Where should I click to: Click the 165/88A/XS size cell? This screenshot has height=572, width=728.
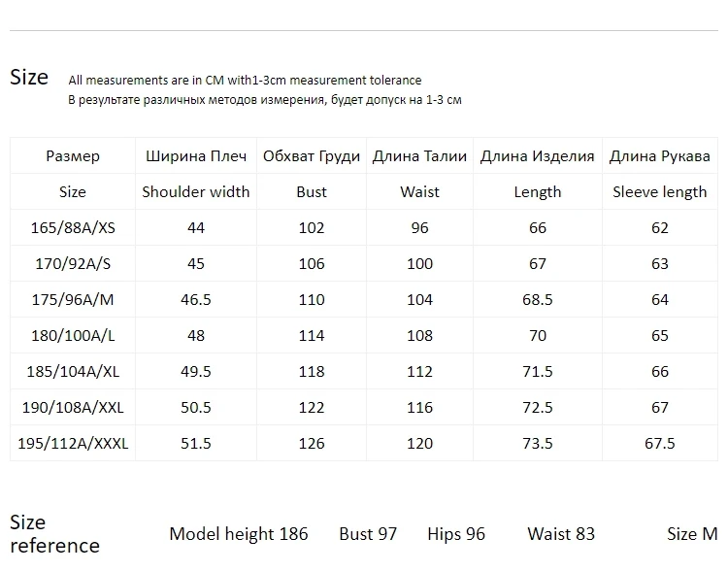[x=73, y=227]
